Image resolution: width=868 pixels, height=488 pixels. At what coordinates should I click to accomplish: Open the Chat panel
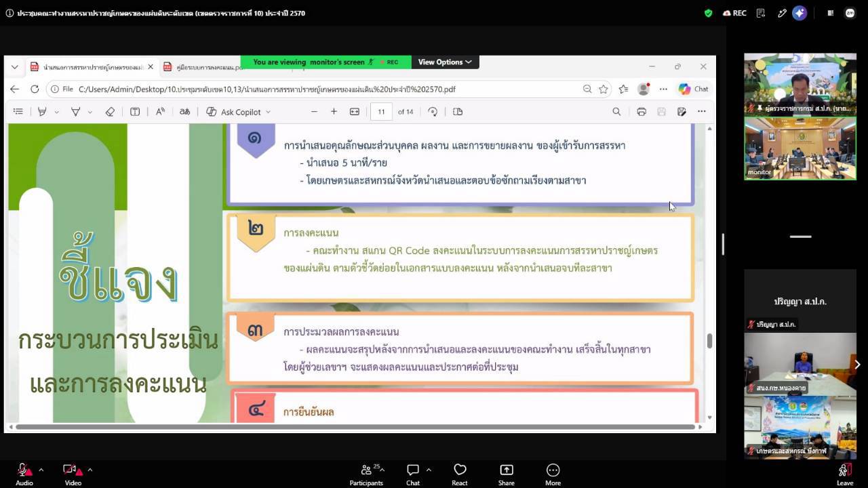click(x=413, y=474)
